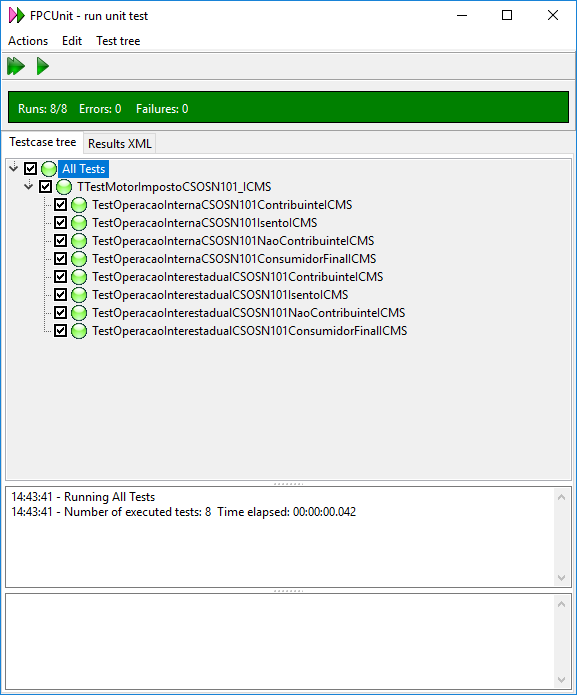Select the All Tests tree label

click(x=83, y=169)
